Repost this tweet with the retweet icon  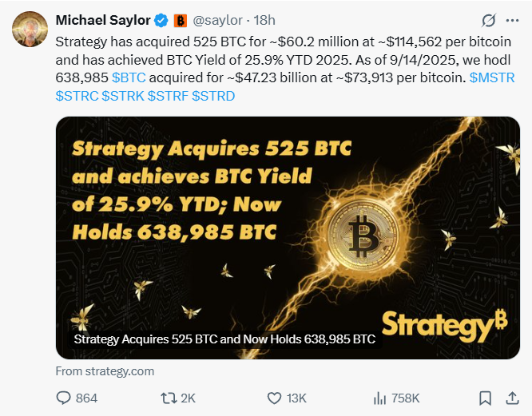coord(169,397)
